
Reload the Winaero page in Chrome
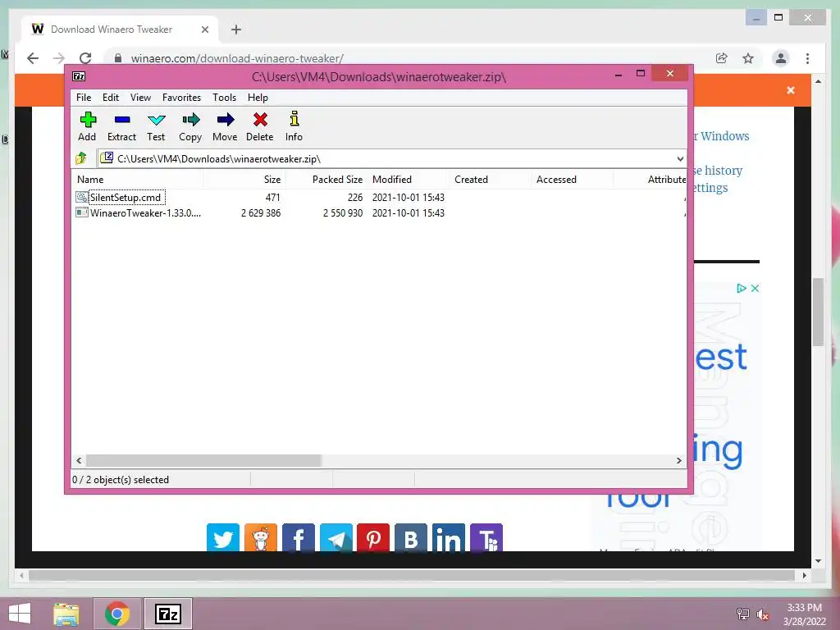[x=85, y=58]
